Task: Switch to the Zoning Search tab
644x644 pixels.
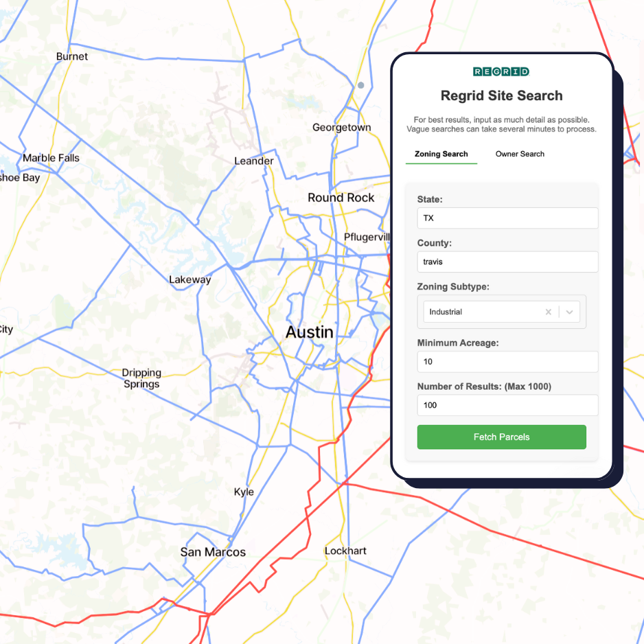Action: pos(441,154)
